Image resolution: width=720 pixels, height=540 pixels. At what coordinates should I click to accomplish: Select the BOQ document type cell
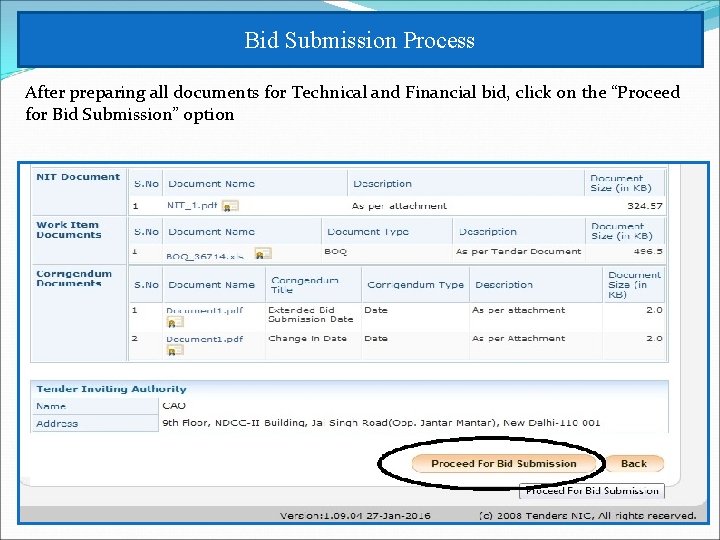(336, 252)
